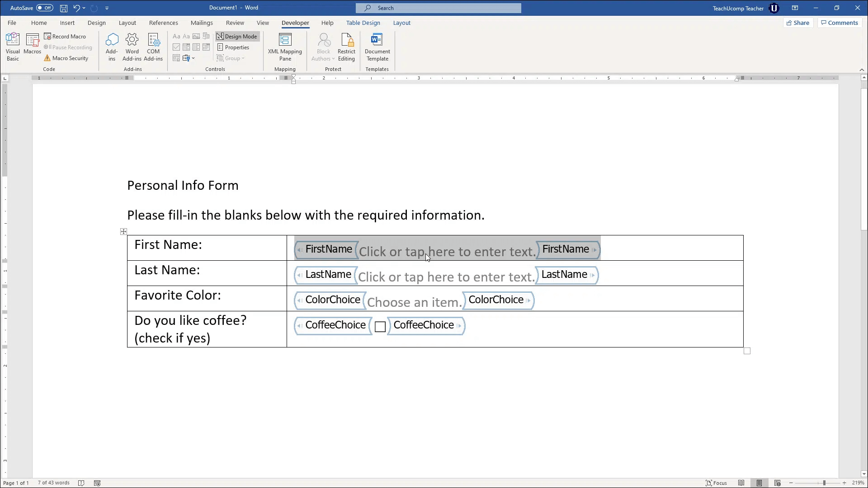Open the Comments button

coord(842,23)
